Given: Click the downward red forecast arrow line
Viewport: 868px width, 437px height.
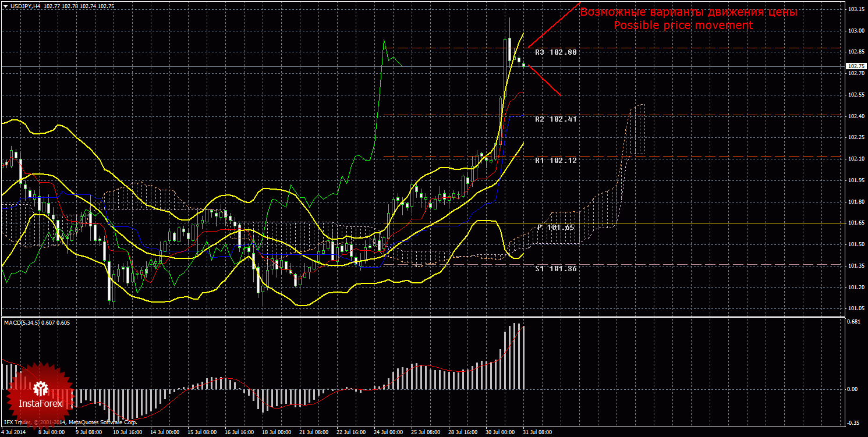Looking at the screenshot, I should point(543,80).
